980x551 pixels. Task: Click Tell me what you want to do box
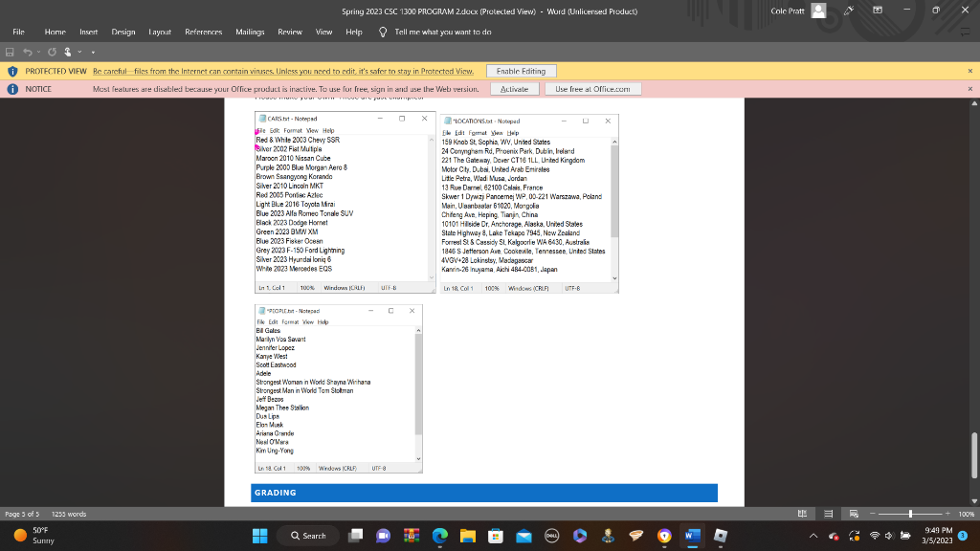click(x=443, y=32)
